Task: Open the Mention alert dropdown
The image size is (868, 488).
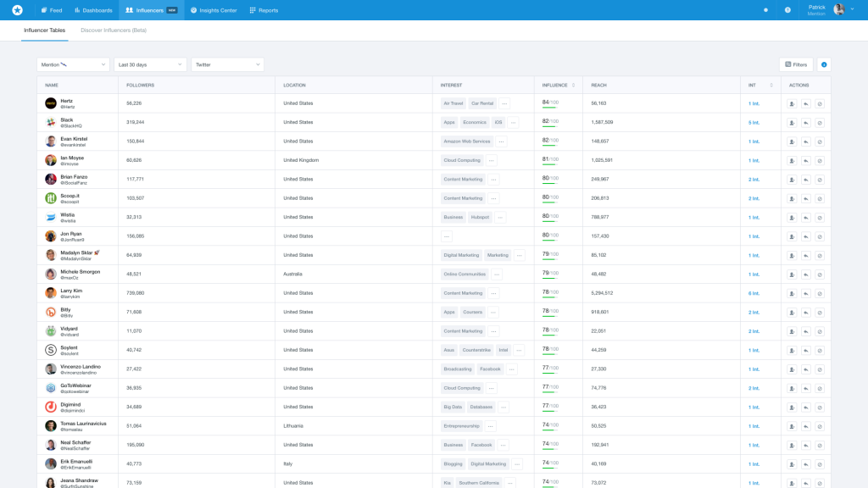Action: [x=73, y=64]
